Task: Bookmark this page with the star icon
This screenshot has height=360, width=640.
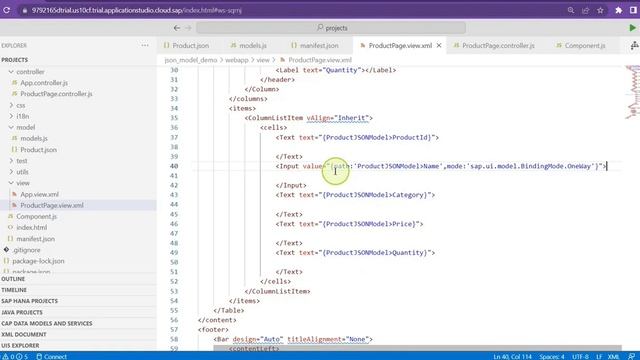Action: pyautogui.click(x=600, y=10)
